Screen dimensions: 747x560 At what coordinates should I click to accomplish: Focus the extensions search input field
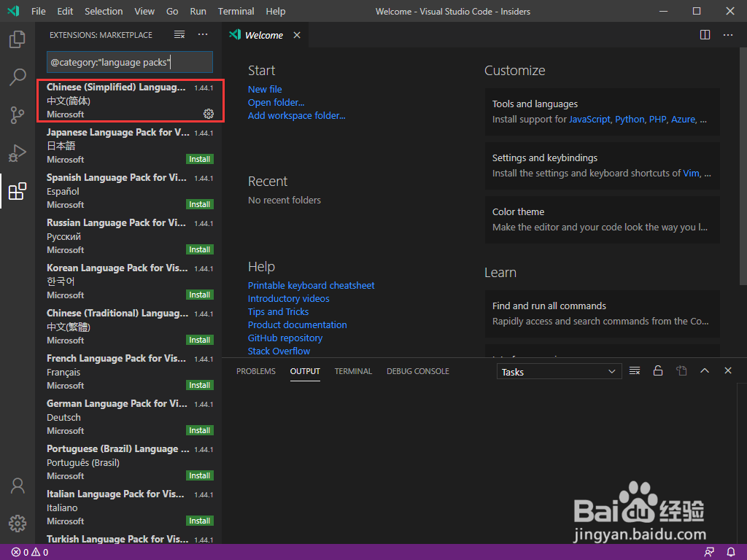130,63
